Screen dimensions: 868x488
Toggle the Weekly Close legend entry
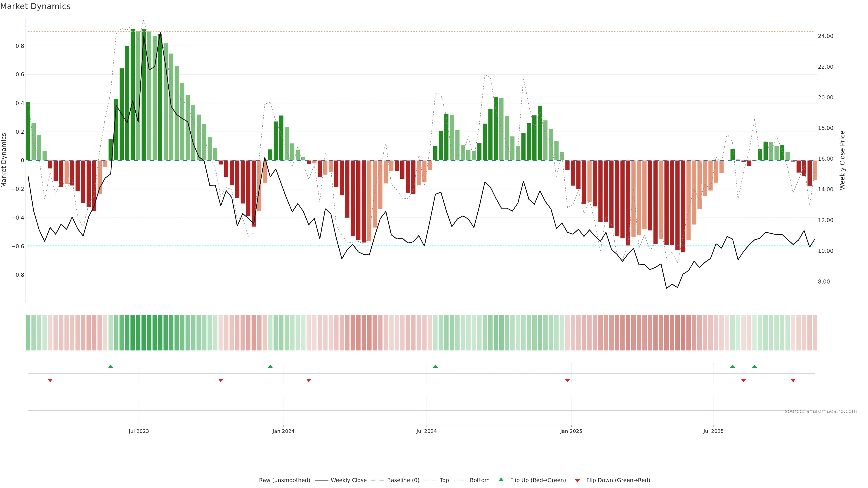pyautogui.click(x=348, y=480)
